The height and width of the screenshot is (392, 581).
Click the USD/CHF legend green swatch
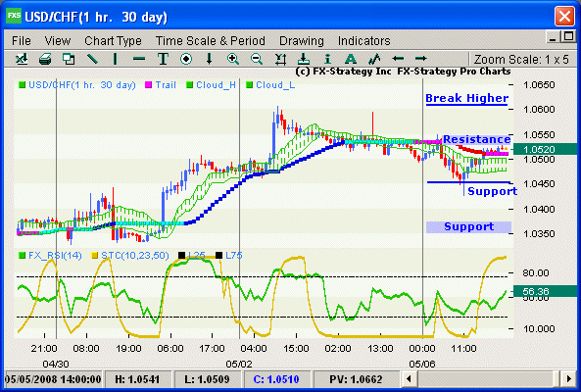click(23, 85)
